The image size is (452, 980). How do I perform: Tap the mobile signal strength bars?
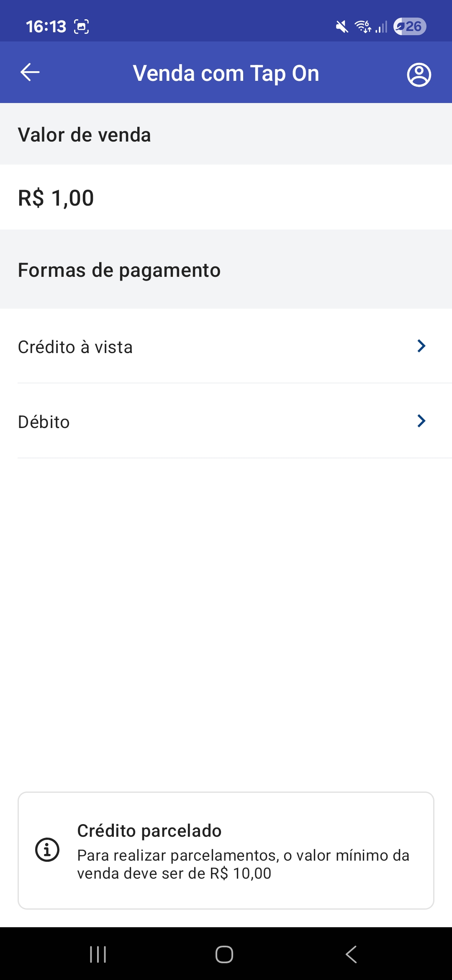(382, 27)
